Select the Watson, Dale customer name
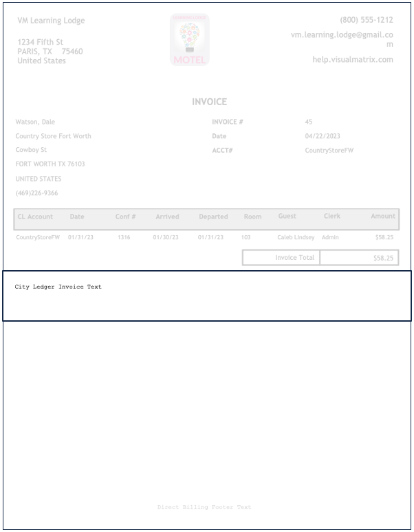 [35, 122]
